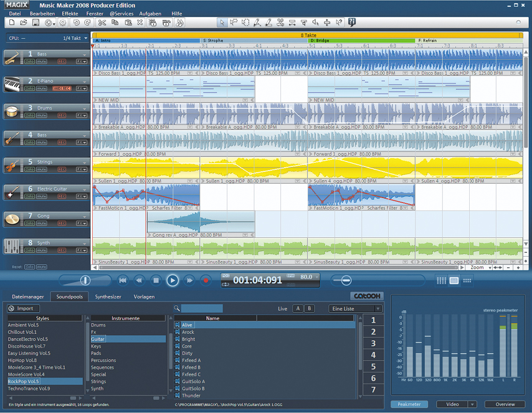Save the arrangement with the floppy disk icon
The width and height of the screenshot is (532, 413).
click(x=36, y=23)
